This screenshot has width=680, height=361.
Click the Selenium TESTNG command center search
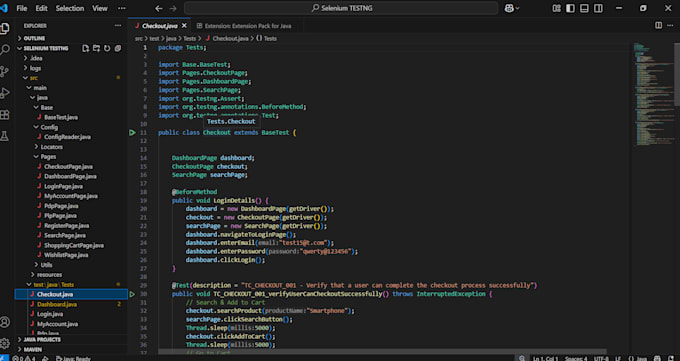pyautogui.click(x=341, y=8)
